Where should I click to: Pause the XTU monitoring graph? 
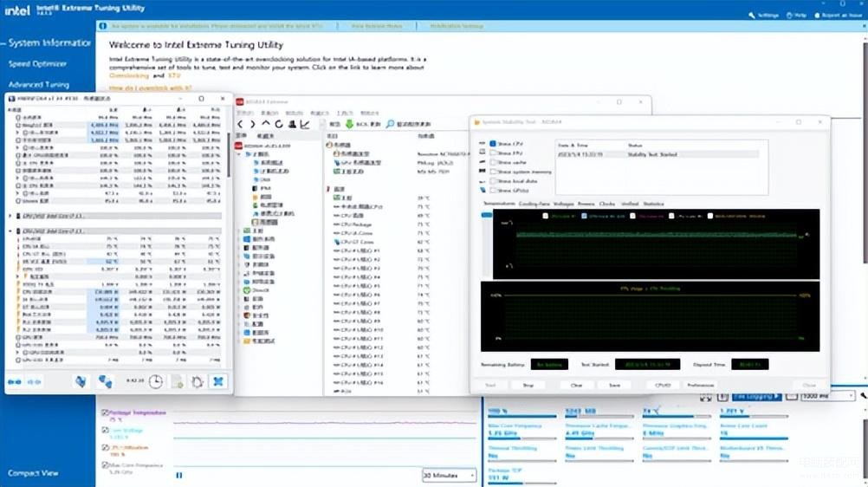point(178,475)
